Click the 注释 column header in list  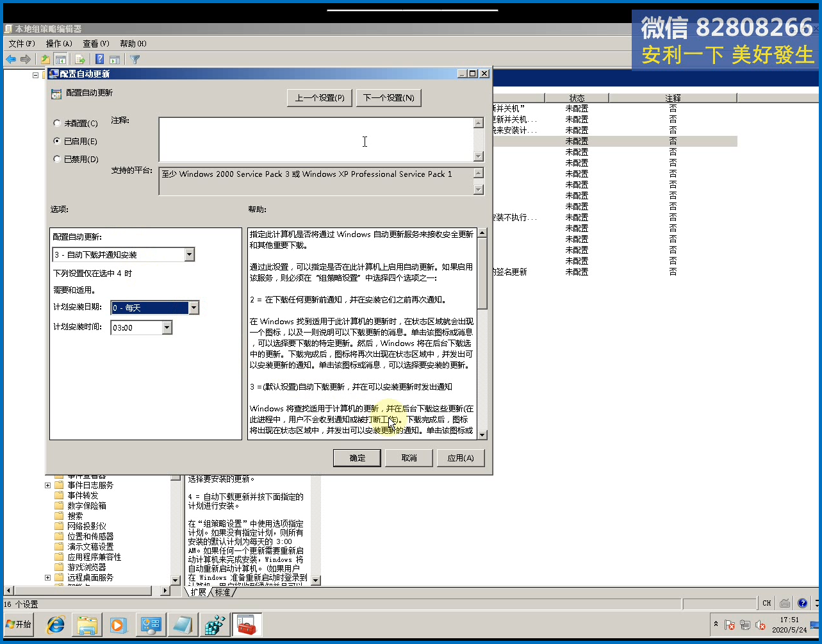[673, 98]
